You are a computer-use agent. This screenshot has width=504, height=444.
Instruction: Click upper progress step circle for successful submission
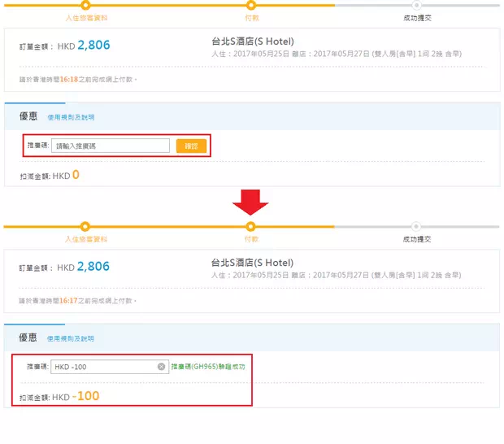pos(416,5)
